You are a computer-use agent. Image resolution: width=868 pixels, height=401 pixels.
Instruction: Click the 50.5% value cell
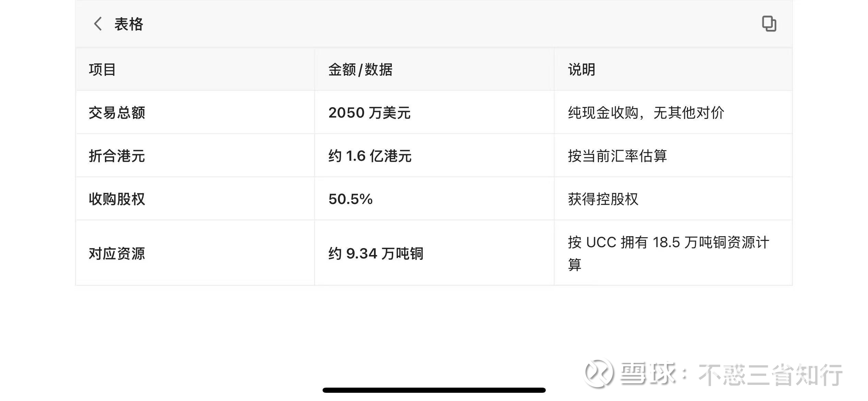click(x=350, y=199)
